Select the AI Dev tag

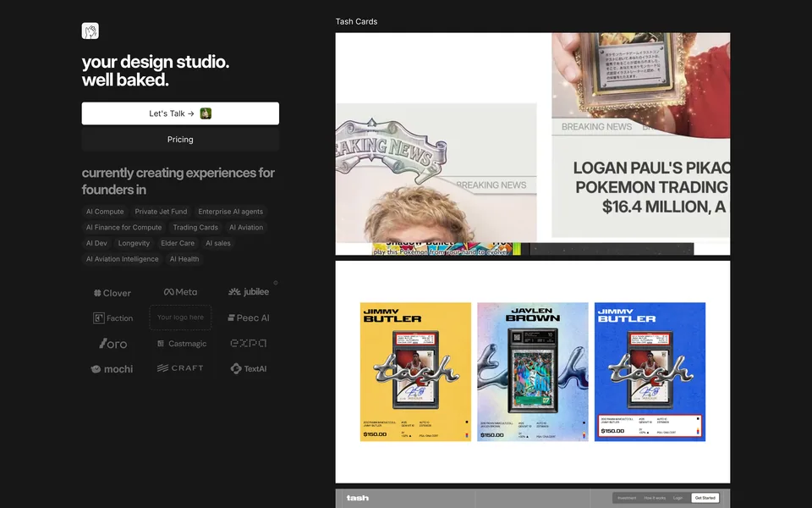pos(96,243)
